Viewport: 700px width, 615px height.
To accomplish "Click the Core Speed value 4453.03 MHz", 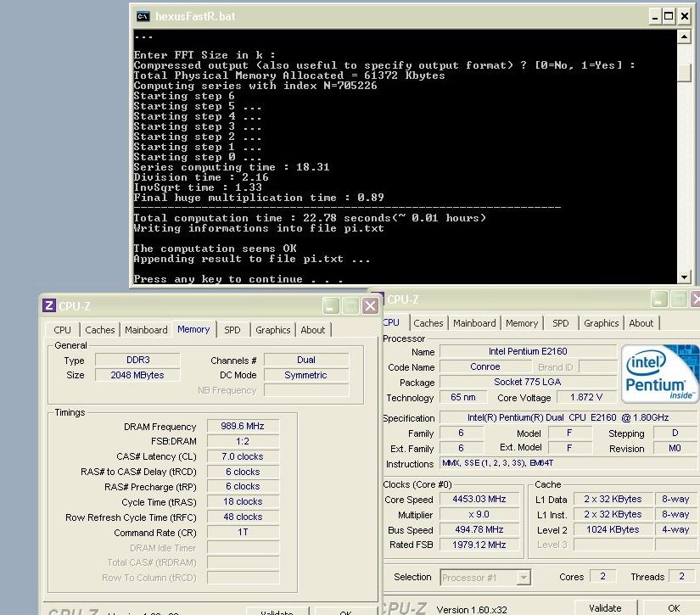I will point(479,499).
